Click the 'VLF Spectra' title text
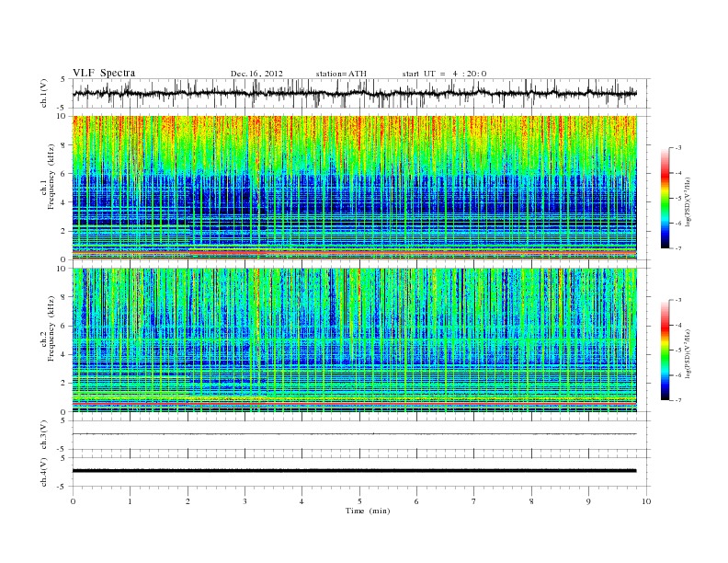Screen dimensions: 728x563 coord(104,73)
